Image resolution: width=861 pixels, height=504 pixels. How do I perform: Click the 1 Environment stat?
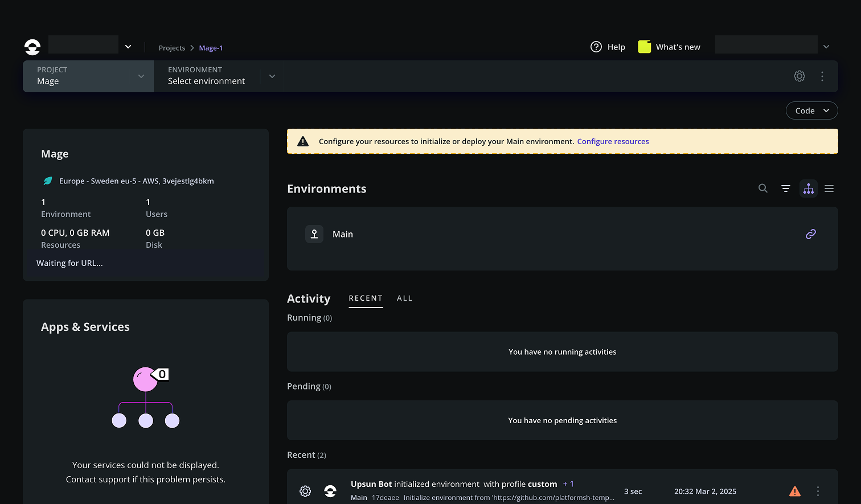(x=66, y=208)
